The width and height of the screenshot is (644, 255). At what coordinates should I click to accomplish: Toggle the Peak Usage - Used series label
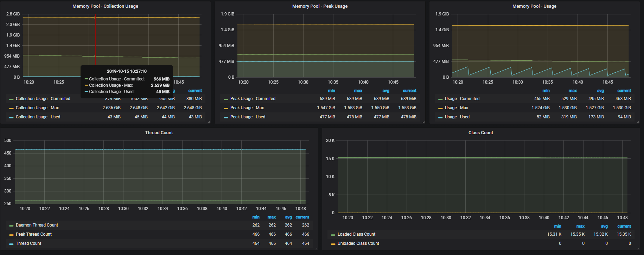248,117
